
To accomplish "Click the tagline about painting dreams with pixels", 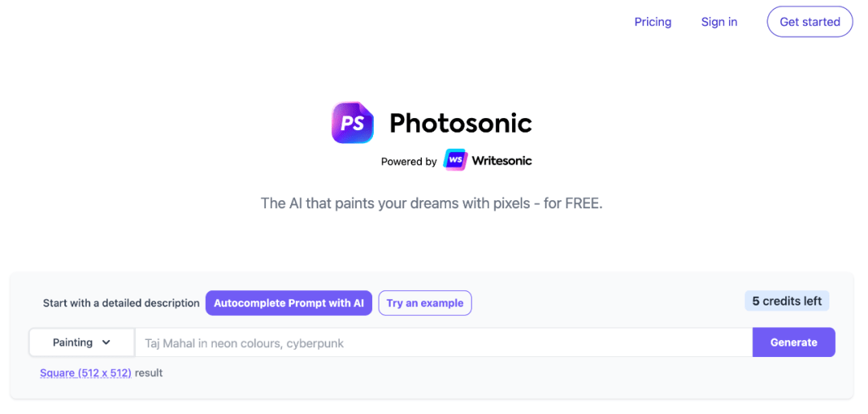I will point(432,203).
